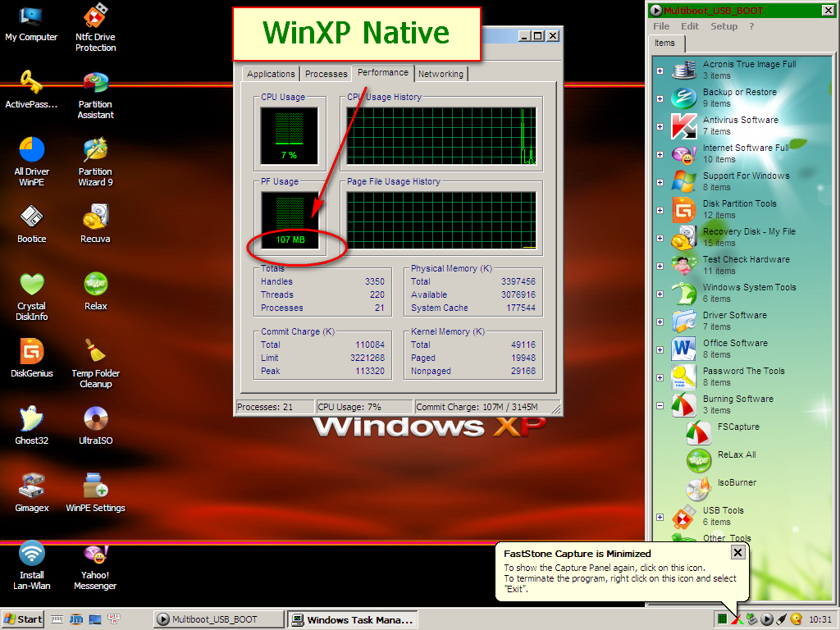This screenshot has width=840, height=630.
Task: Click the keyboard quick launch icon
Action: pyautogui.click(x=57, y=619)
